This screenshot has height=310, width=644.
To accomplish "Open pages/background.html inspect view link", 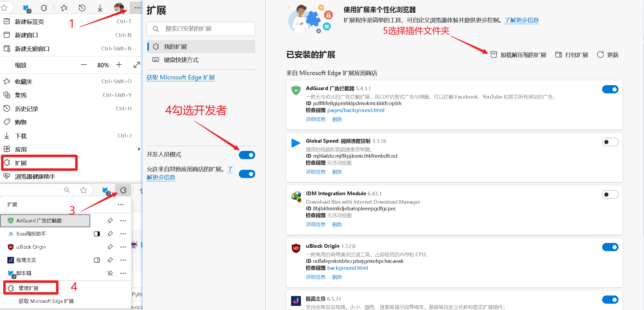I will tap(356, 110).
